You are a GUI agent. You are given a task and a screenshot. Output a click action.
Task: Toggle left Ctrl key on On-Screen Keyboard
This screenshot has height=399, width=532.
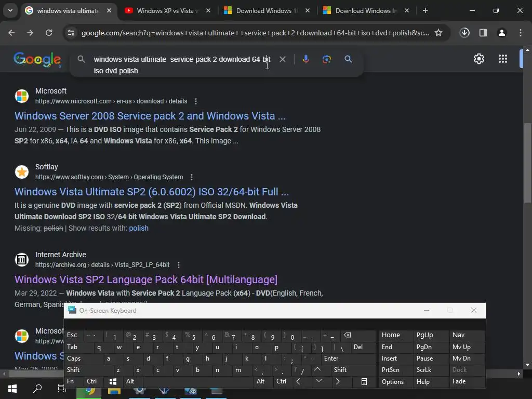pyautogui.click(x=94, y=381)
